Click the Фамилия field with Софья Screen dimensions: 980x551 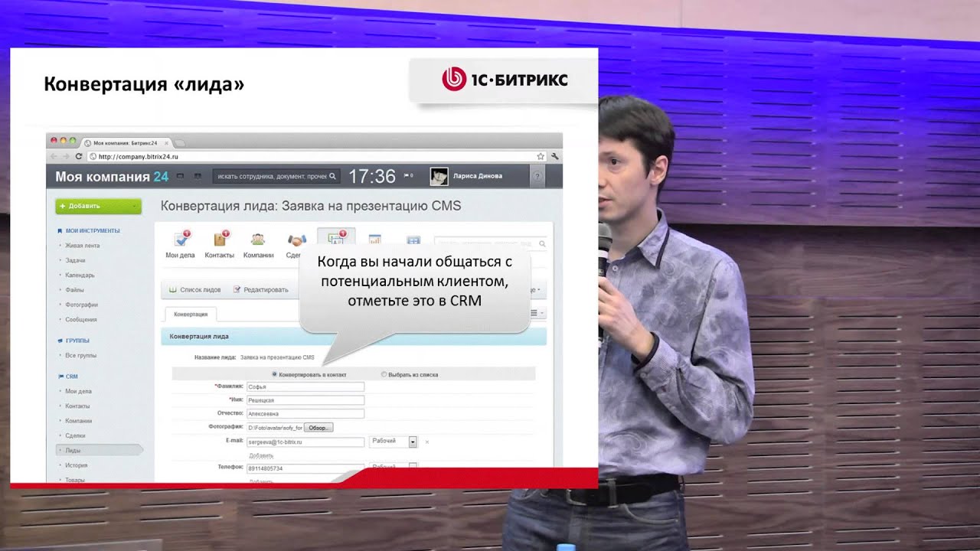pos(305,387)
